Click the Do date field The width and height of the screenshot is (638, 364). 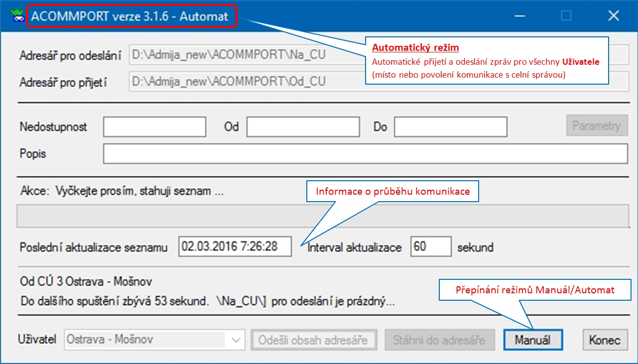coord(451,126)
